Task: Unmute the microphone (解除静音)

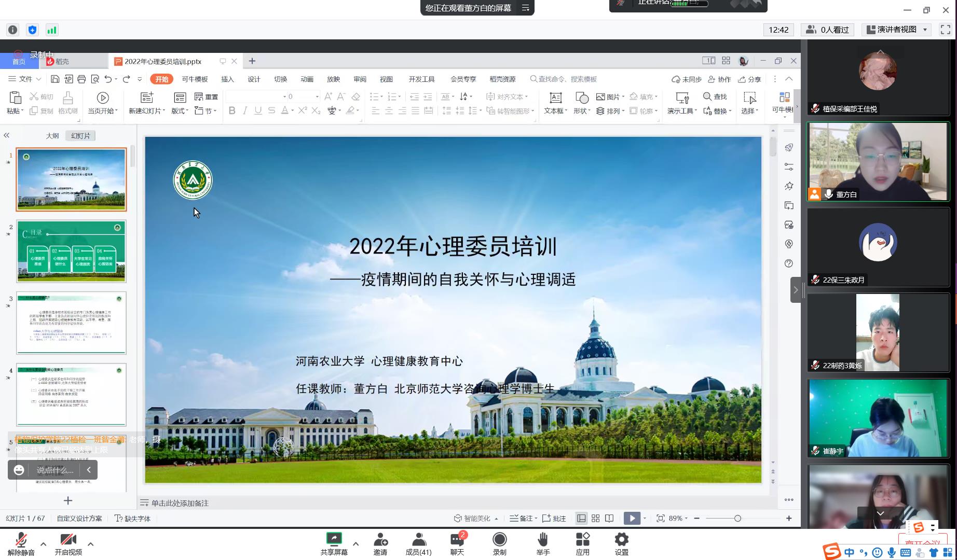Action: pos(21,540)
